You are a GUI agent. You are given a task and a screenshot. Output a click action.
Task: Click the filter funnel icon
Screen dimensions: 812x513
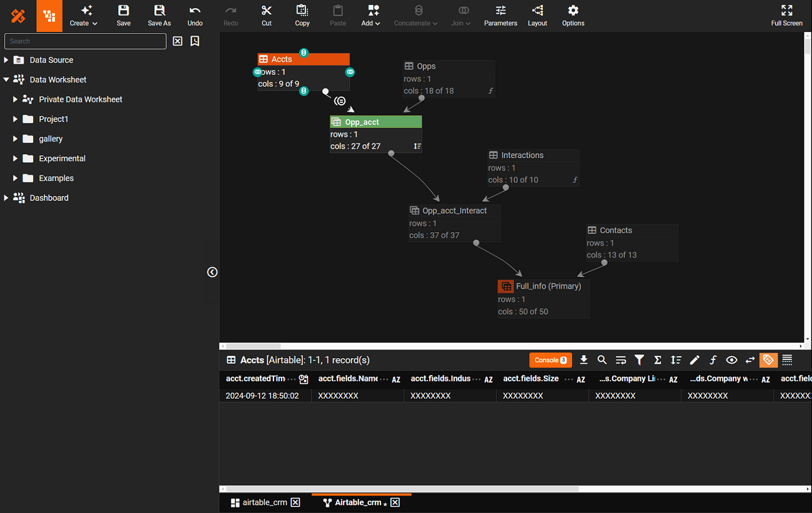click(639, 360)
